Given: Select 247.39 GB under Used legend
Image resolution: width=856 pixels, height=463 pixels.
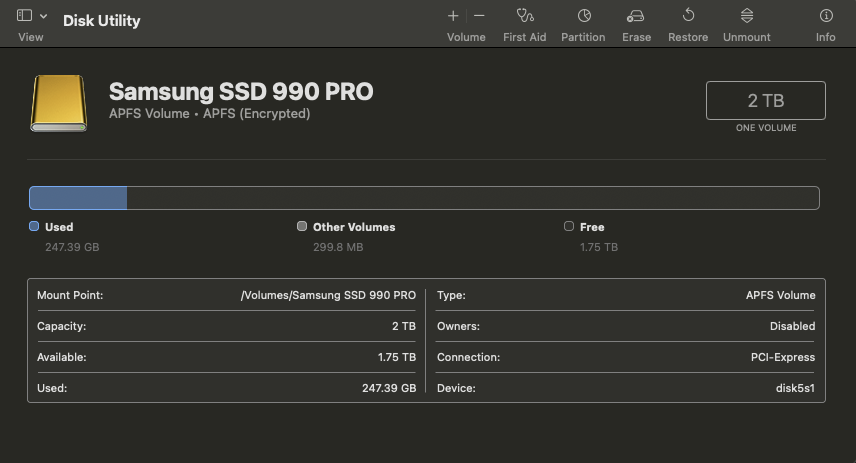Looking at the screenshot, I should (x=72, y=247).
